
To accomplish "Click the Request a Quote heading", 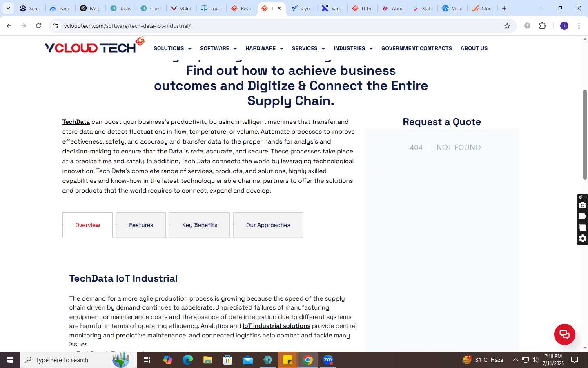I will 442,122.
